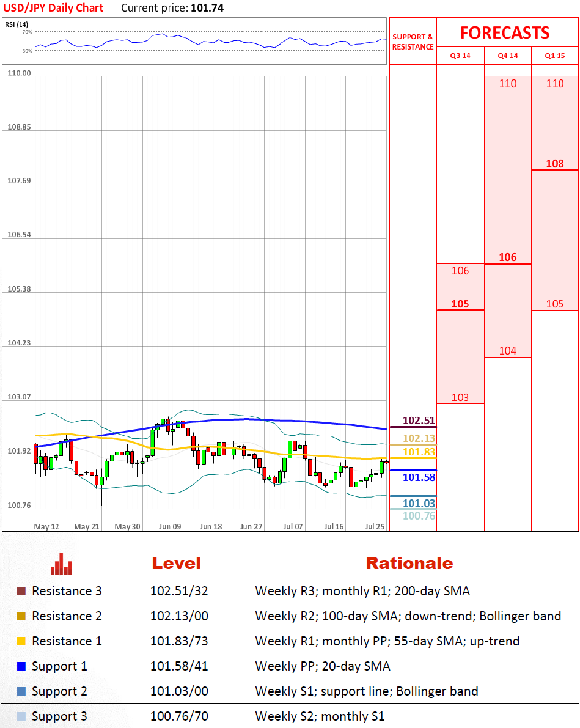The image size is (580, 728).
Task: Click the red bar chart icon in table header
Action: (x=61, y=564)
